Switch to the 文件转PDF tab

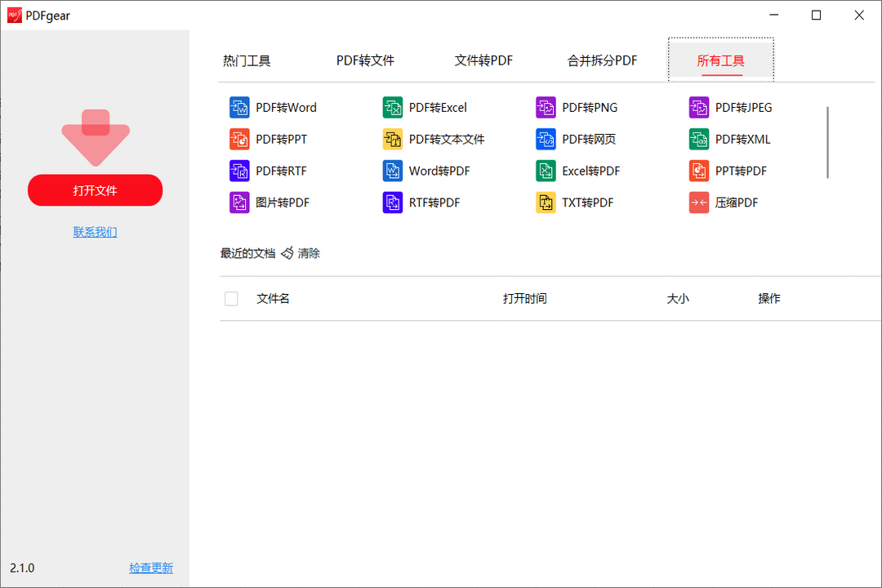[483, 60]
